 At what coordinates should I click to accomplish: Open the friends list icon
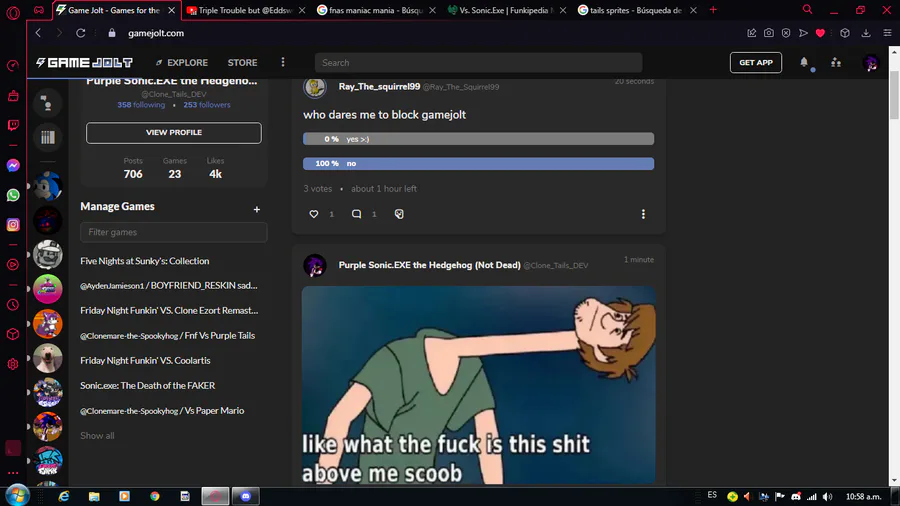(836, 63)
